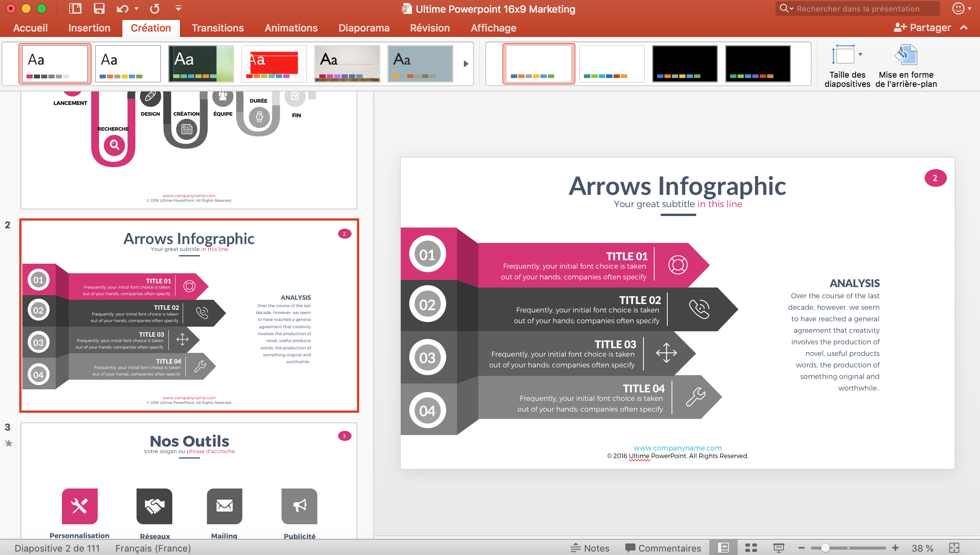Click the sidebar/file panel icon in title bar
The width and height of the screenshot is (980, 555).
[75, 8]
